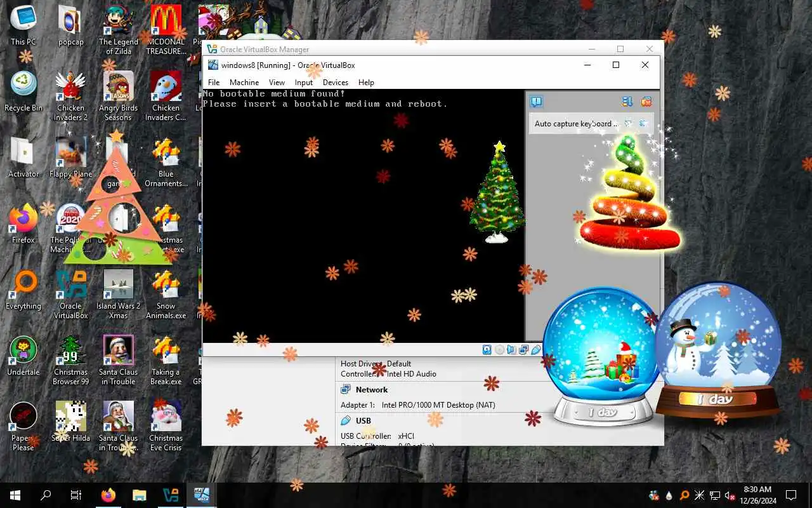Click the display indicator in VM status bar
This screenshot has height=508, width=812.
[523, 350]
